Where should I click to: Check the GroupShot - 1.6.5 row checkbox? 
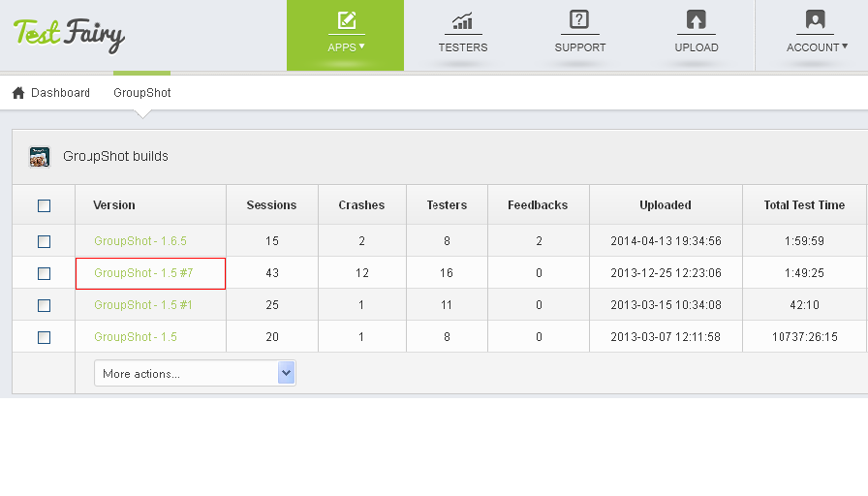44,241
